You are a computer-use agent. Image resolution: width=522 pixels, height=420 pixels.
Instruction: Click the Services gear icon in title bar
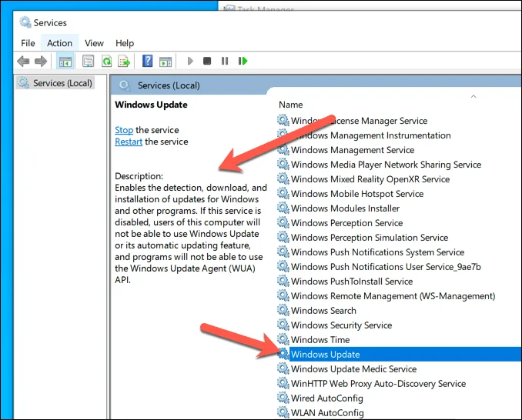point(25,22)
